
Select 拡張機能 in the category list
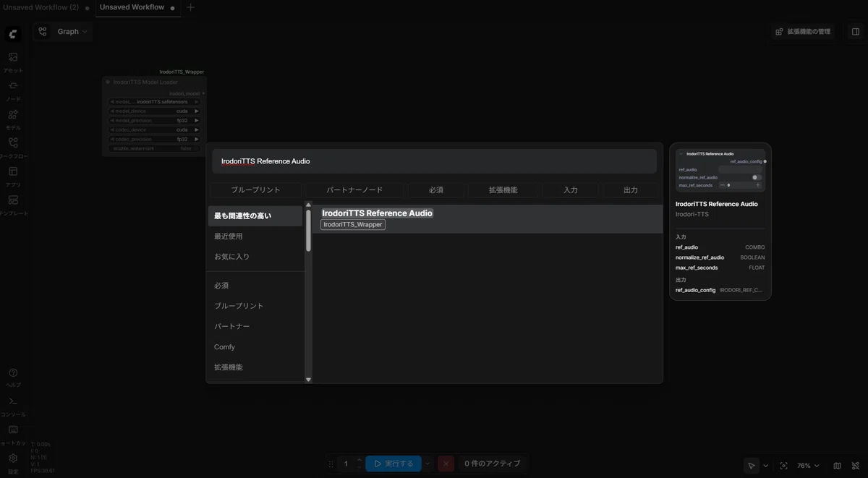tap(255, 367)
